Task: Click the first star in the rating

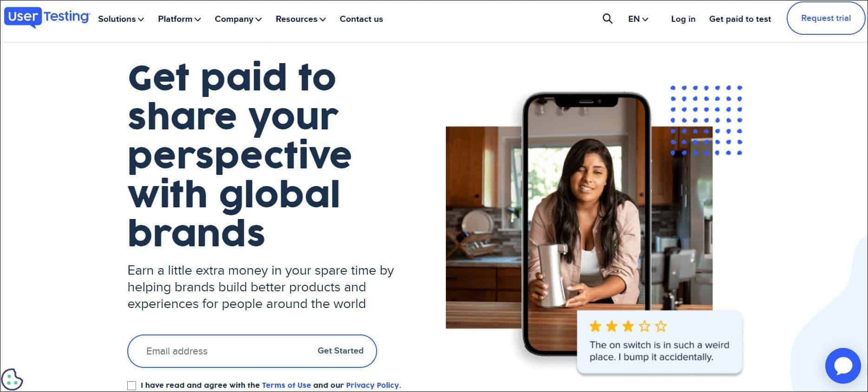Action: tap(595, 327)
